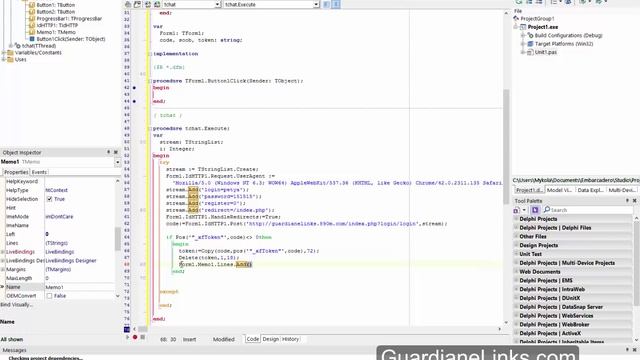The image size is (640, 360).
Task: Click the editor horizontal scrollbar thumb
Action: [142, 329]
